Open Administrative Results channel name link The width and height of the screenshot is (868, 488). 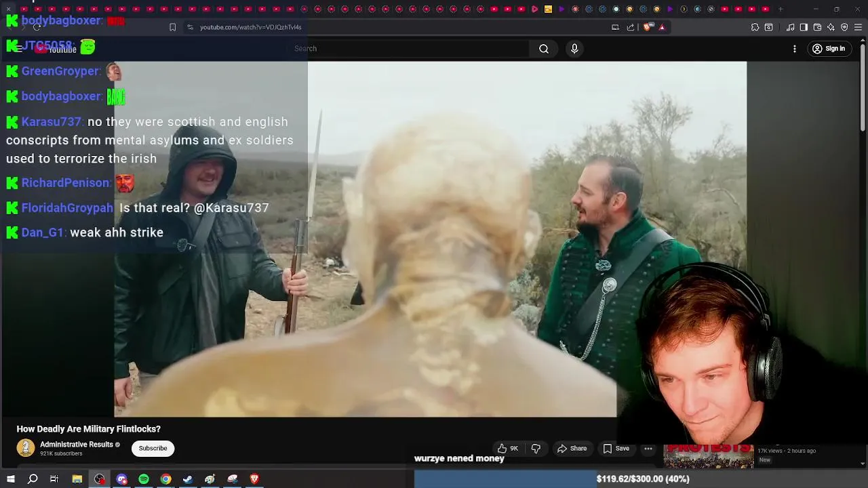tap(77, 445)
